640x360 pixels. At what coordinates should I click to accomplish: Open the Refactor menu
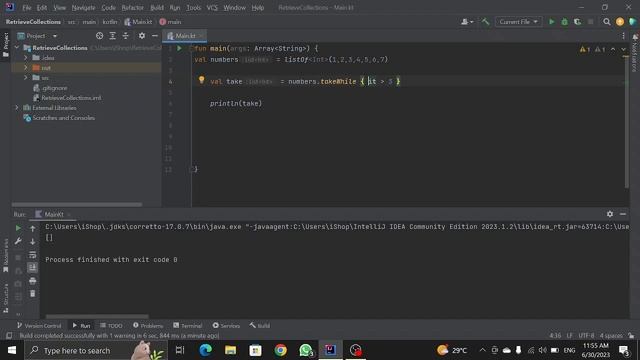pyautogui.click(x=133, y=8)
